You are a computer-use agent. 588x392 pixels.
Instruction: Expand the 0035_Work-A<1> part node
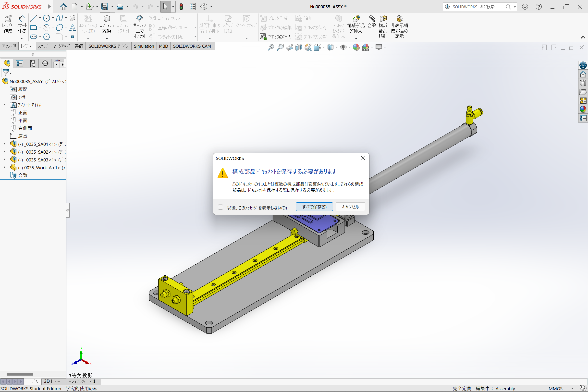4,168
